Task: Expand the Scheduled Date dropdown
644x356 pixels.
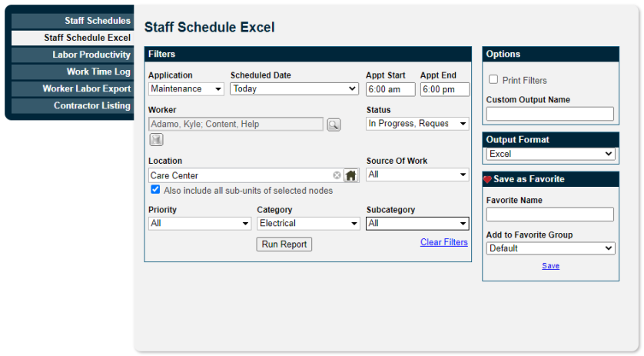Action: click(294, 88)
